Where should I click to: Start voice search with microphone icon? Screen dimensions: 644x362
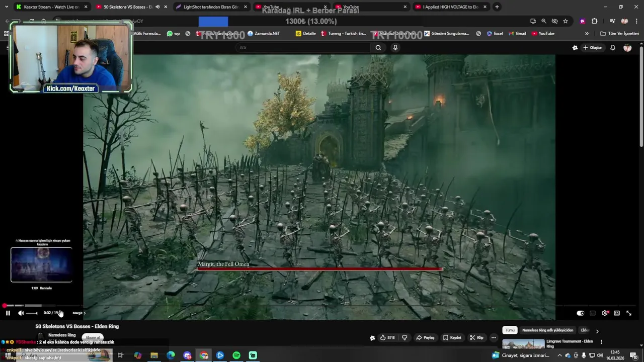[x=395, y=47]
